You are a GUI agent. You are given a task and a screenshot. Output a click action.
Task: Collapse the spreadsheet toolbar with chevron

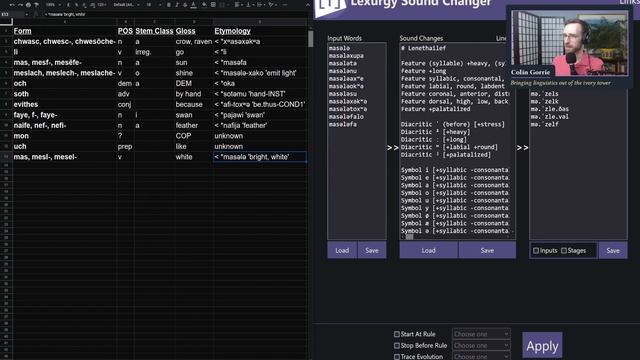click(308, 5)
